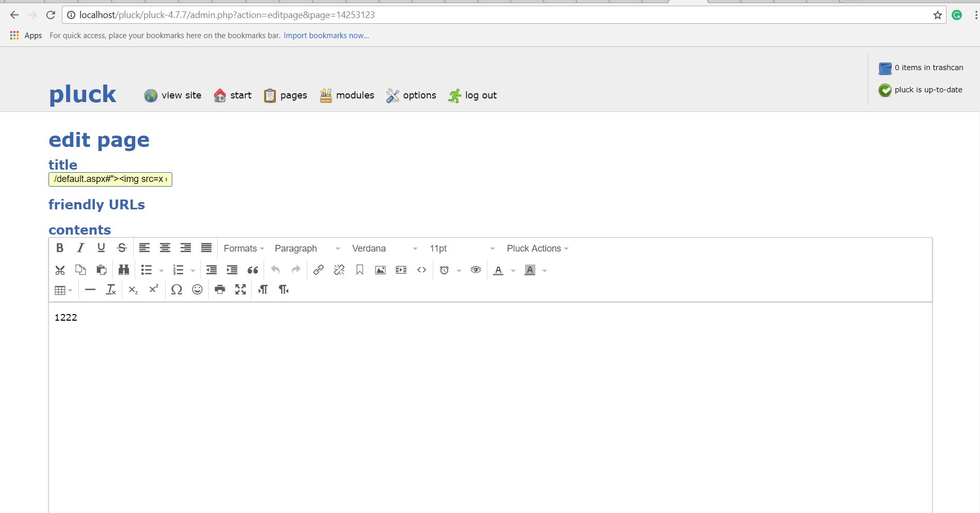Open the pages section

click(285, 95)
